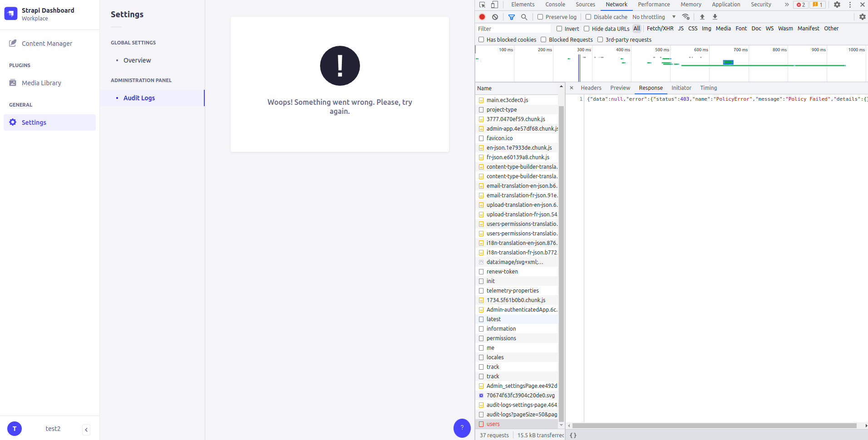Clear the network request log

point(495,17)
